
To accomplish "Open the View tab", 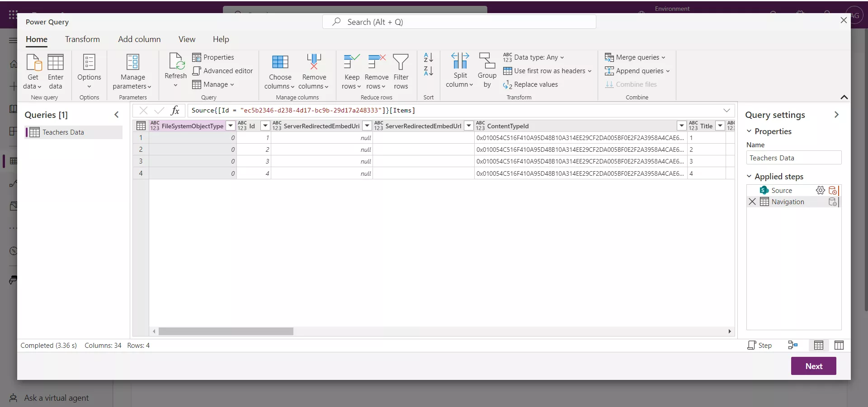I will 187,39.
